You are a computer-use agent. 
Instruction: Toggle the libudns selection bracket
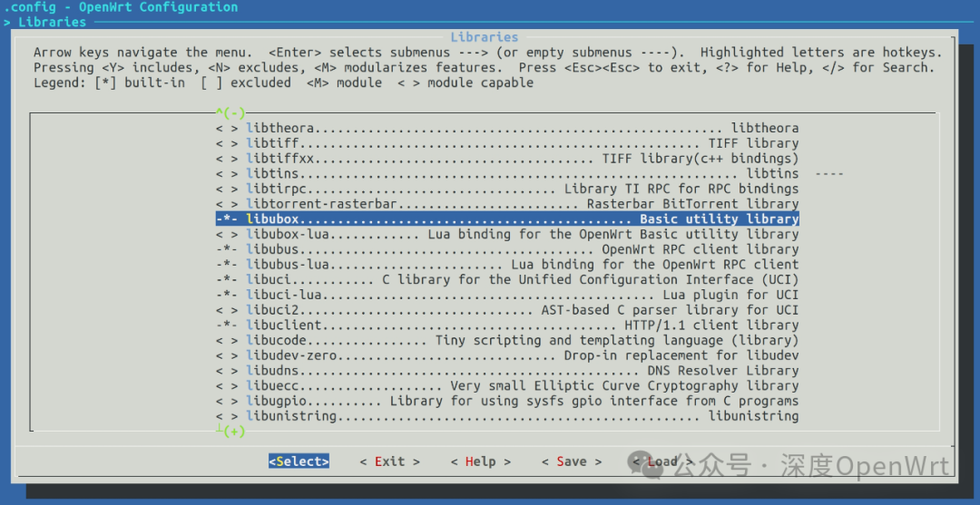(x=227, y=371)
